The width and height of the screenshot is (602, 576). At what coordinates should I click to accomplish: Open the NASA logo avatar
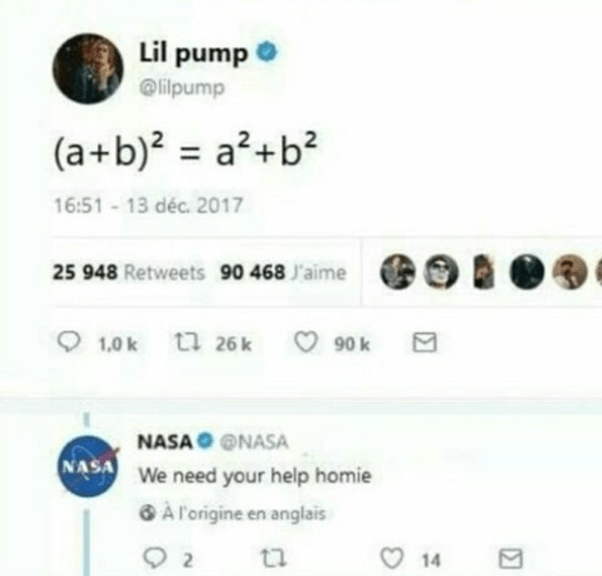(x=88, y=467)
